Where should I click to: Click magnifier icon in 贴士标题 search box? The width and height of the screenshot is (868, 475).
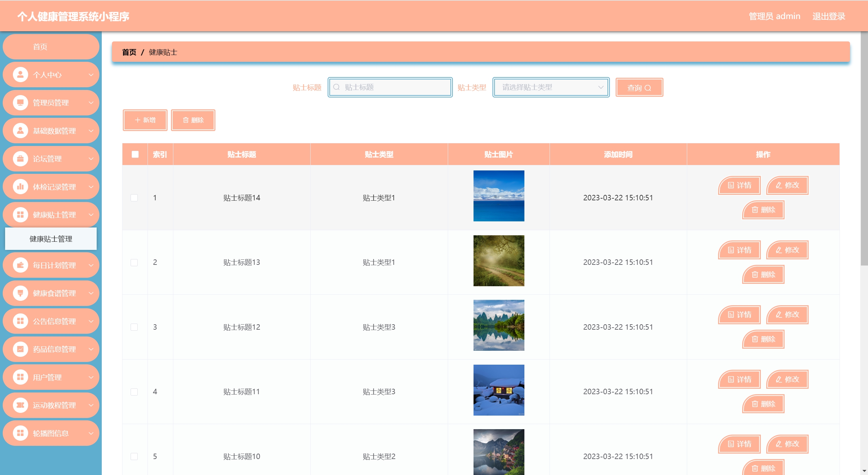click(336, 87)
